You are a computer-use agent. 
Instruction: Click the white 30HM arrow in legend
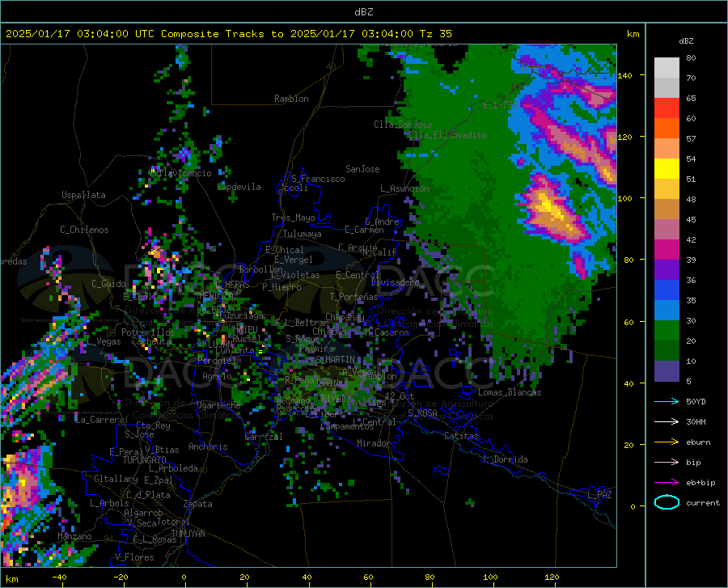pos(667,421)
